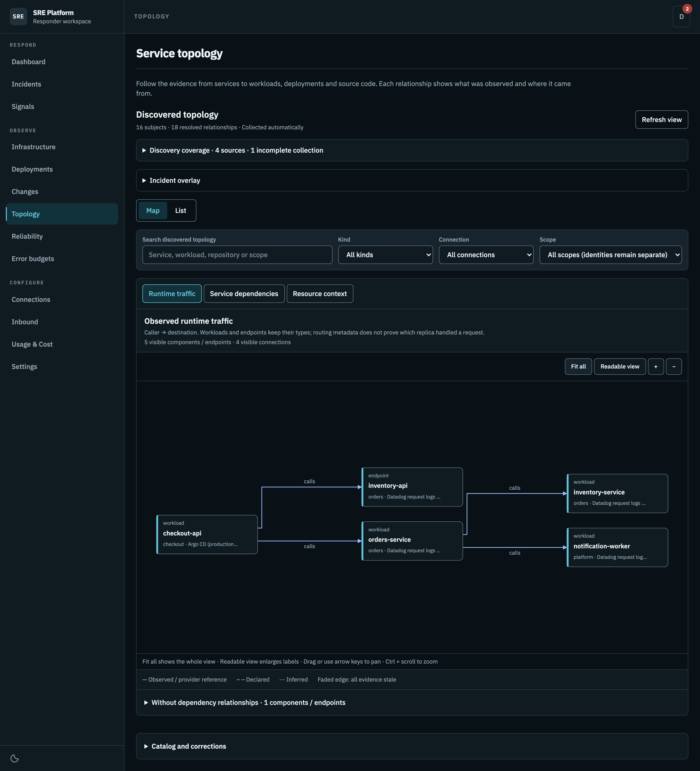Open the D user avatar menu
The height and width of the screenshot is (771, 700).
click(681, 17)
